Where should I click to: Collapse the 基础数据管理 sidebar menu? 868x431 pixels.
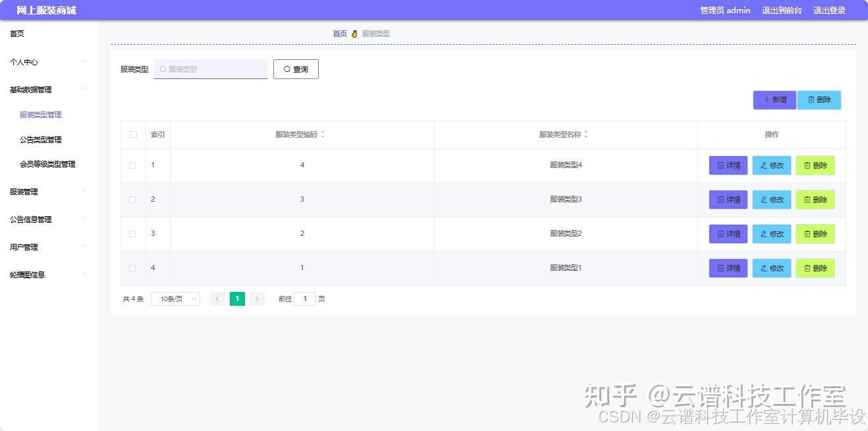49,90
